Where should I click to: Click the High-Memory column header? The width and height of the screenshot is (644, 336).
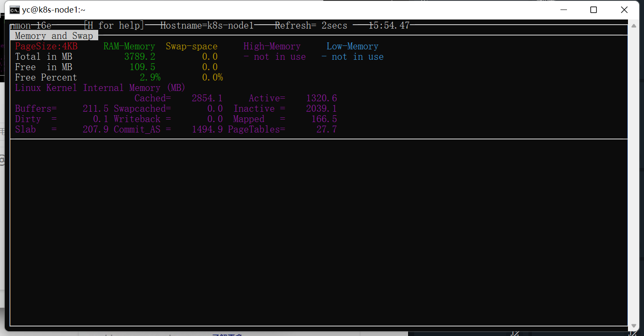[272, 46]
